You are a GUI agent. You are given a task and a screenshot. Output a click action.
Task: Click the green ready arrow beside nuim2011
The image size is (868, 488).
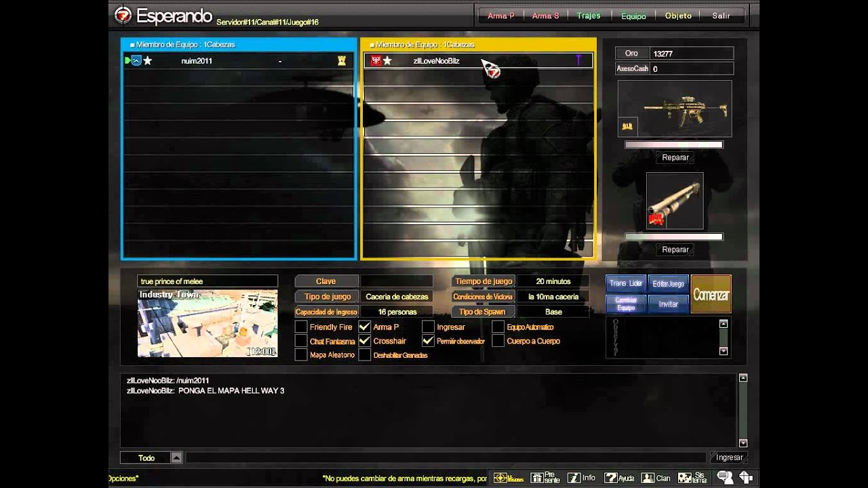coord(127,61)
